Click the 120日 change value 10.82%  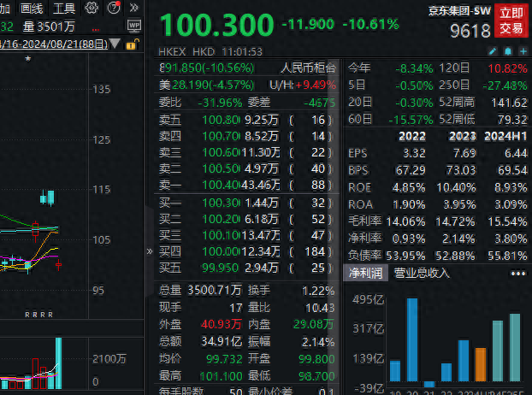[x=507, y=68]
